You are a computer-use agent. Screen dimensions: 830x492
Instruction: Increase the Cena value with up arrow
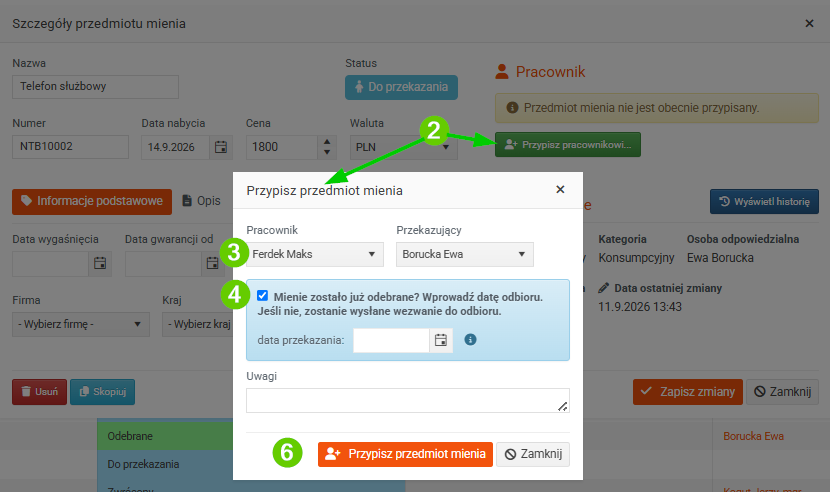[327, 142]
